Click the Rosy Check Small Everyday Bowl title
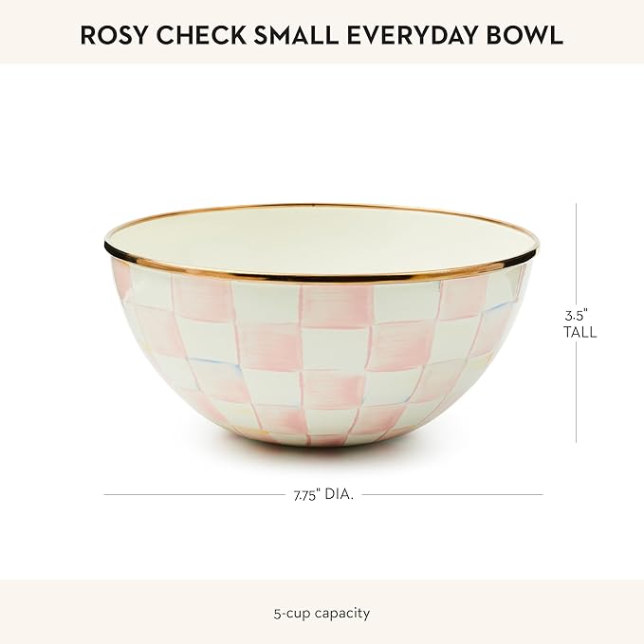 point(322,35)
